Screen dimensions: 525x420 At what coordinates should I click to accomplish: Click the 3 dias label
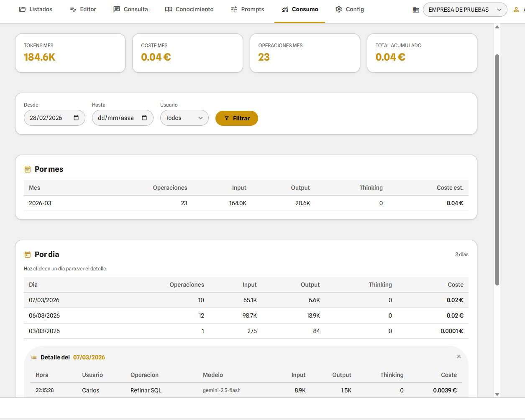pos(462,255)
